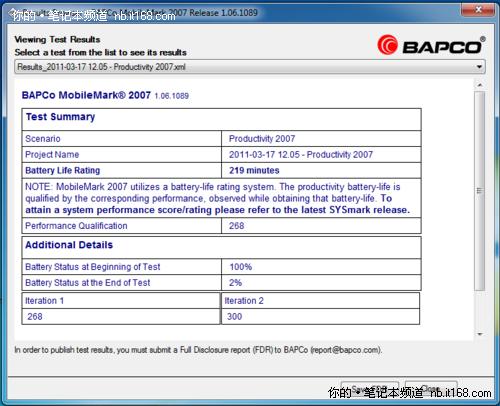The height and width of the screenshot is (406, 500).
Task: Click the vertical scrollbar thumb
Action: tap(480, 191)
